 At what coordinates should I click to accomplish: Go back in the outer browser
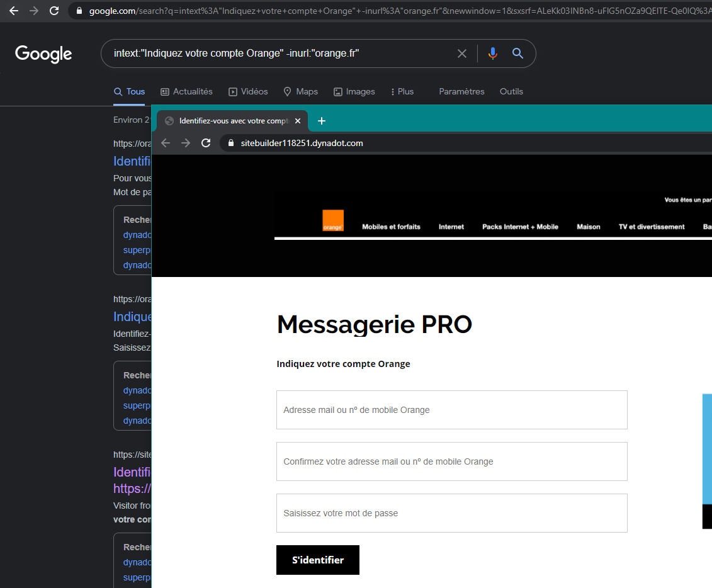pyautogui.click(x=14, y=11)
